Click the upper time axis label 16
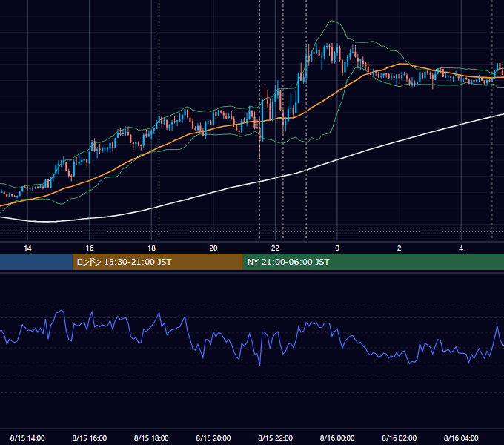504x445 pixels. pos(90,248)
